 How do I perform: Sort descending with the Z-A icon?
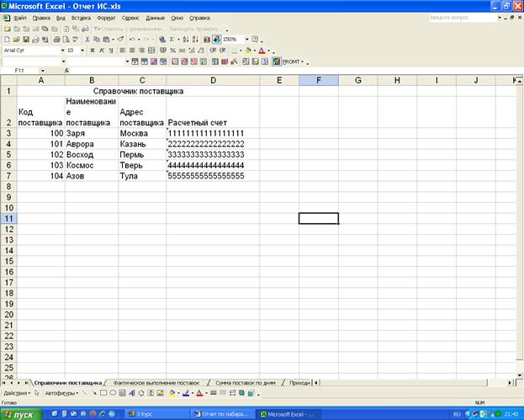195,40
